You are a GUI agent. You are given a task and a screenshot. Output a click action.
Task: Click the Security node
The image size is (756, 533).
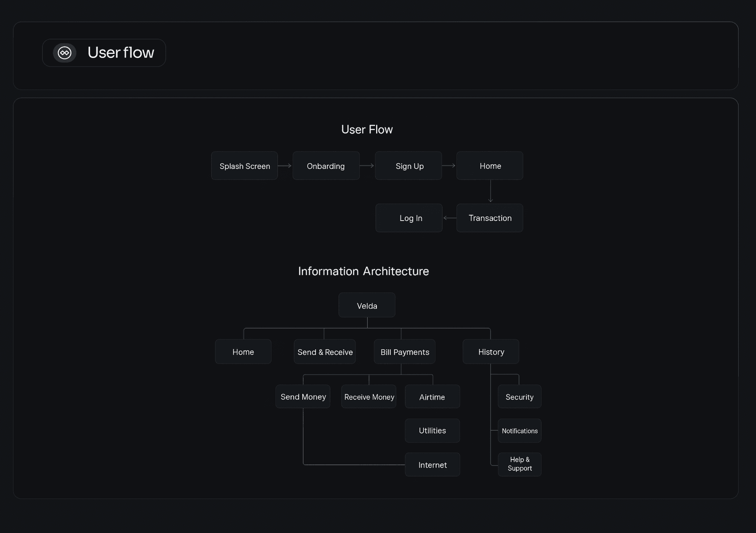(x=519, y=397)
